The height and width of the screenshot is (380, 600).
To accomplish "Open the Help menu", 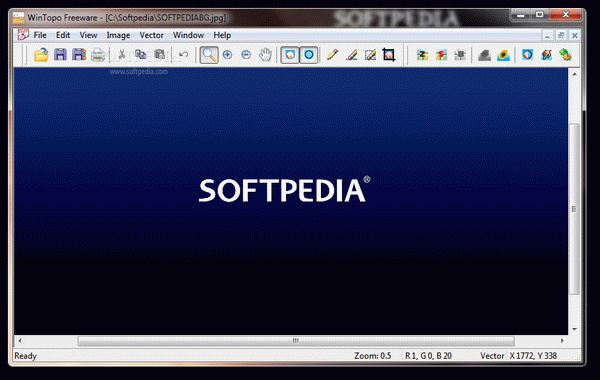I will click(222, 35).
